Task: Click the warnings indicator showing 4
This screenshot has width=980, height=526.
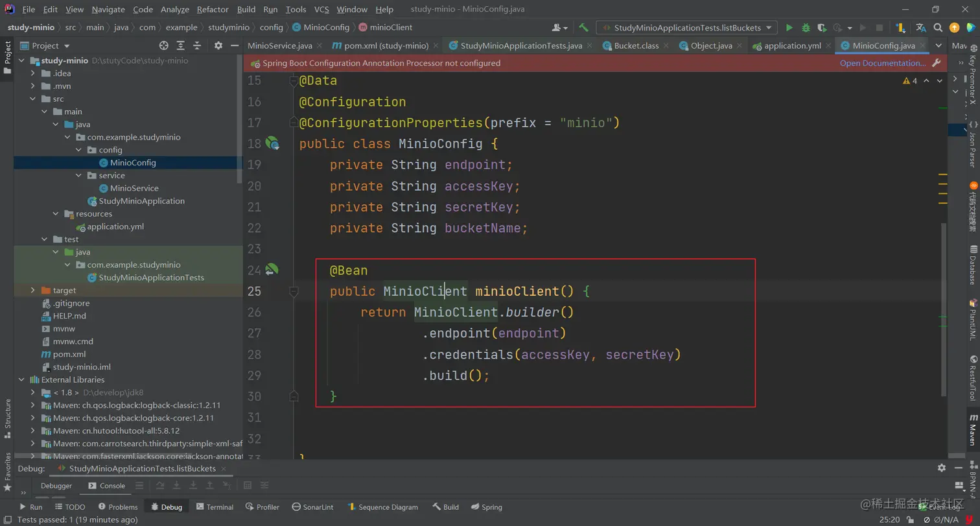Action: click(x=910, y=81)
